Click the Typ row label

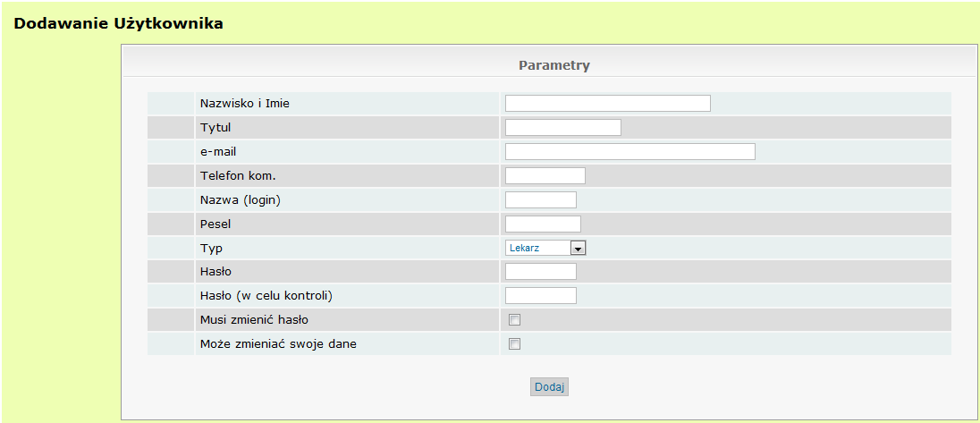[x=211, y=249]
